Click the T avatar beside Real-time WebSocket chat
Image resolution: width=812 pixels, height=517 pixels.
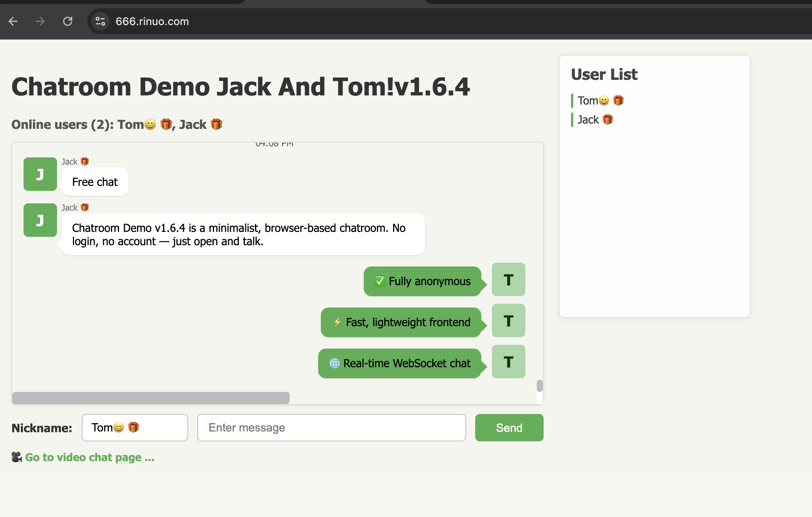coord(509,362)
